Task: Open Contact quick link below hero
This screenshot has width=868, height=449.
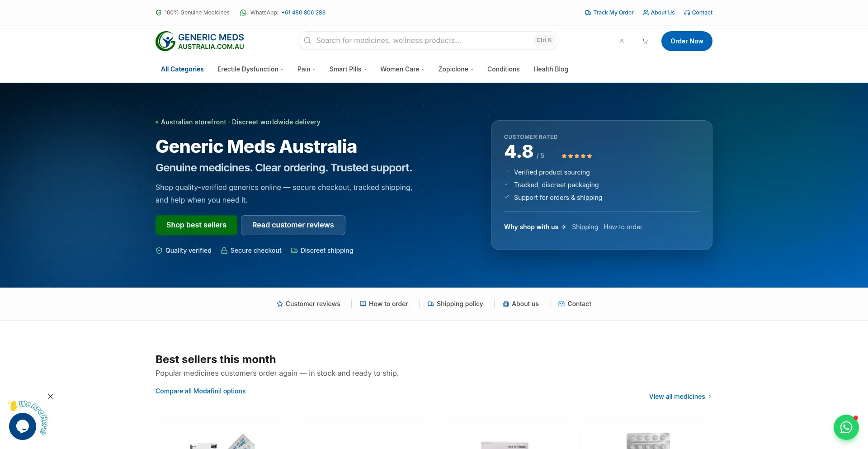Action: [x=575, y=304]
